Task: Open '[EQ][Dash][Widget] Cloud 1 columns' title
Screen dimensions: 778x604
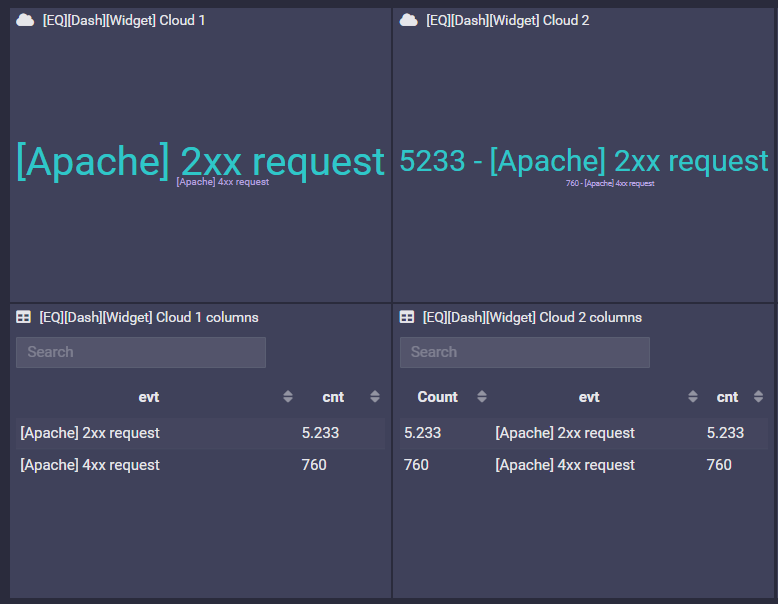Action: 149,318
